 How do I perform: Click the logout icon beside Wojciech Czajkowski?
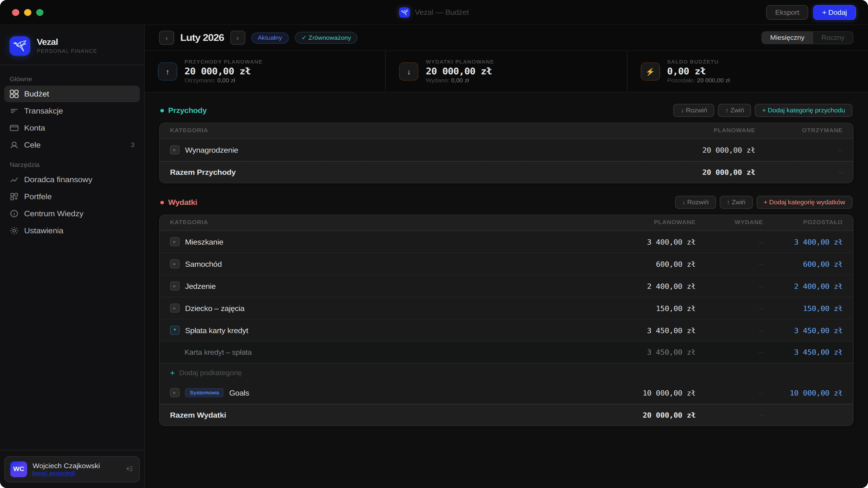point(129,469)
